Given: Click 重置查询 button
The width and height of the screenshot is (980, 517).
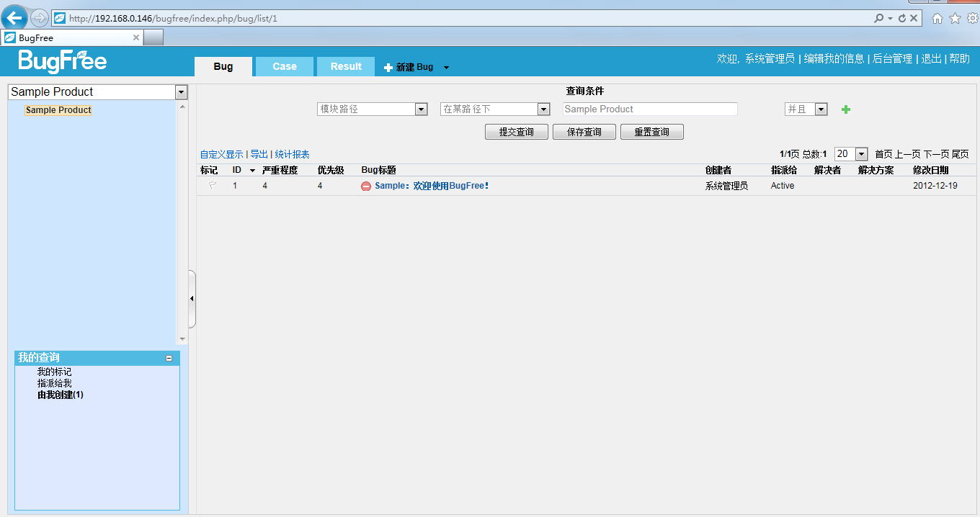Looking at the screenshot, I should pos(652,132).
